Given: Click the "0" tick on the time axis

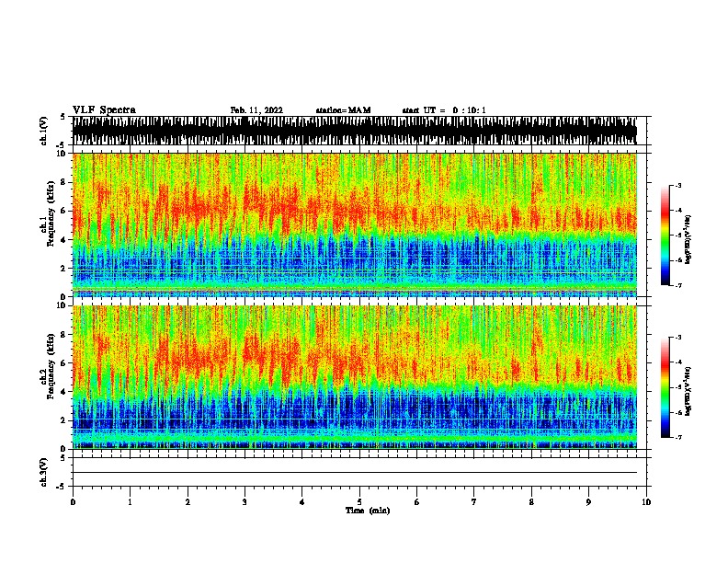Looking at the screenshot, I should (x=73, y=502).
